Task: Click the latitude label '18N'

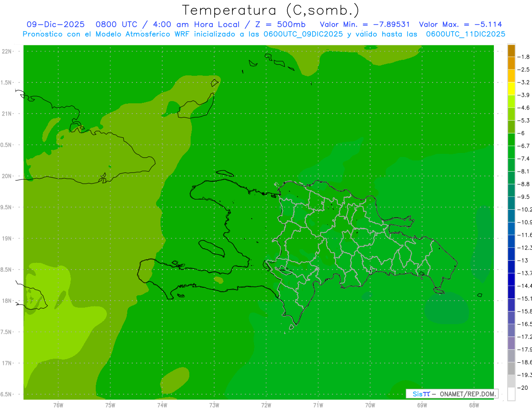Action: point(7,301)
